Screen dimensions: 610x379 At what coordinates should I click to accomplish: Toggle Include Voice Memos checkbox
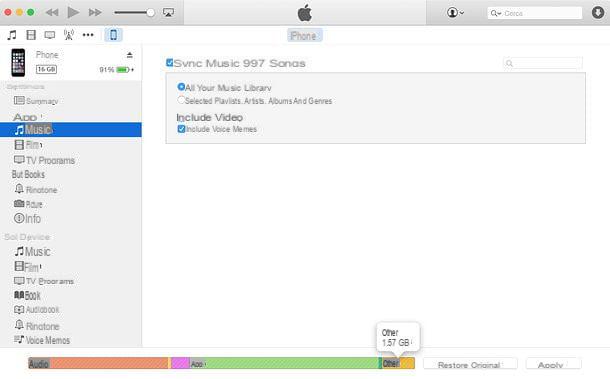point(181,129)
